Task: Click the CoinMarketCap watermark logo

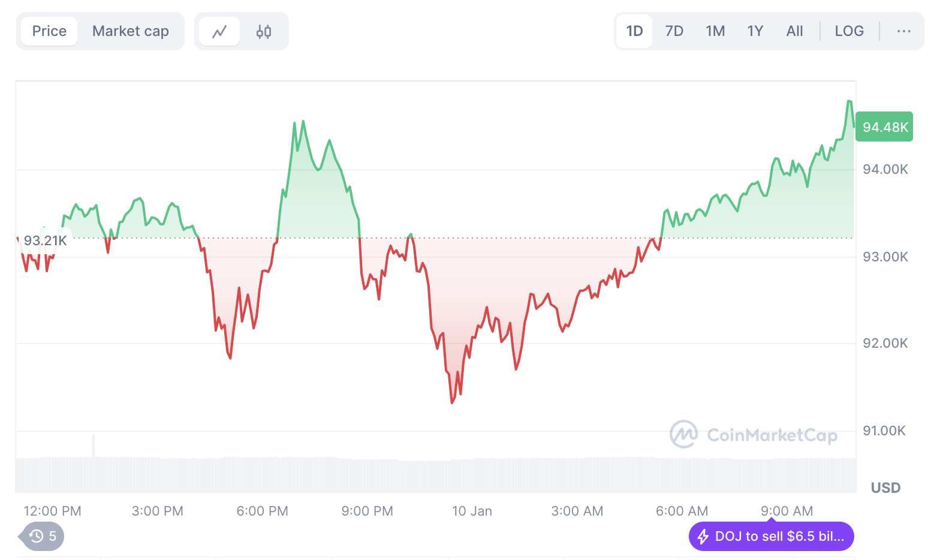Action: [x=684, y=434]
